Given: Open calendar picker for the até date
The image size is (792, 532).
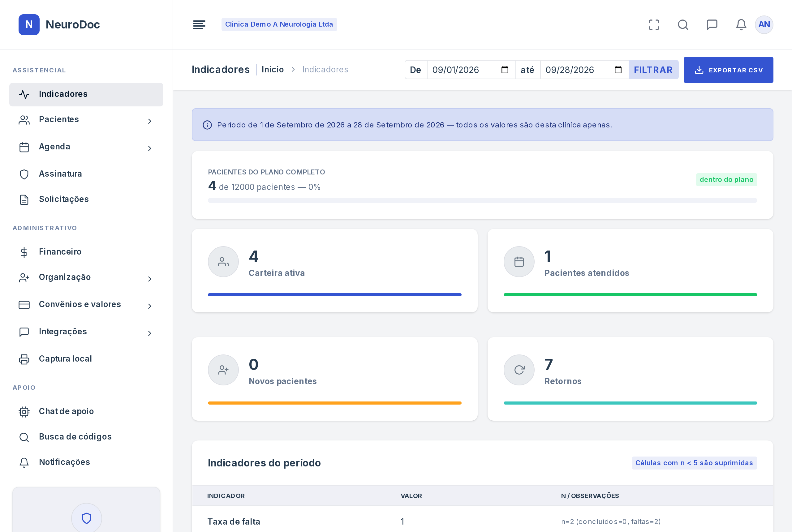Looking at the screenshot, I should tap(618, 70).
